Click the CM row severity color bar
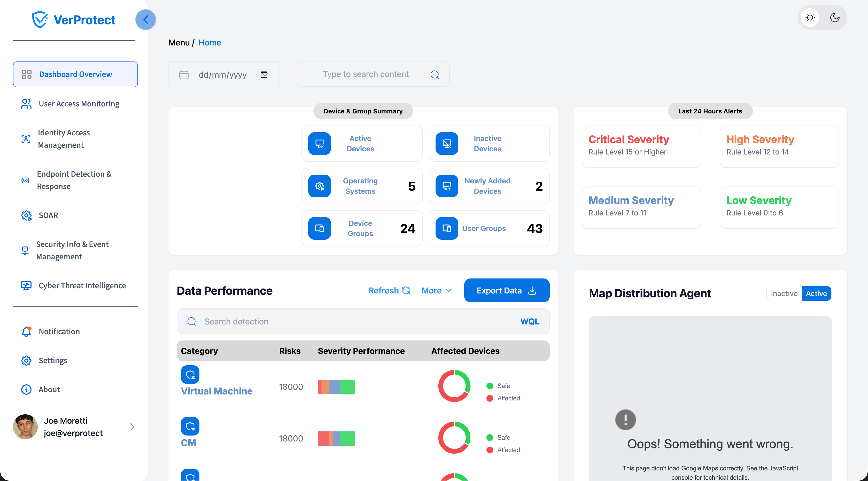Screen dimensions: 868x481 [x=336, y=438]
